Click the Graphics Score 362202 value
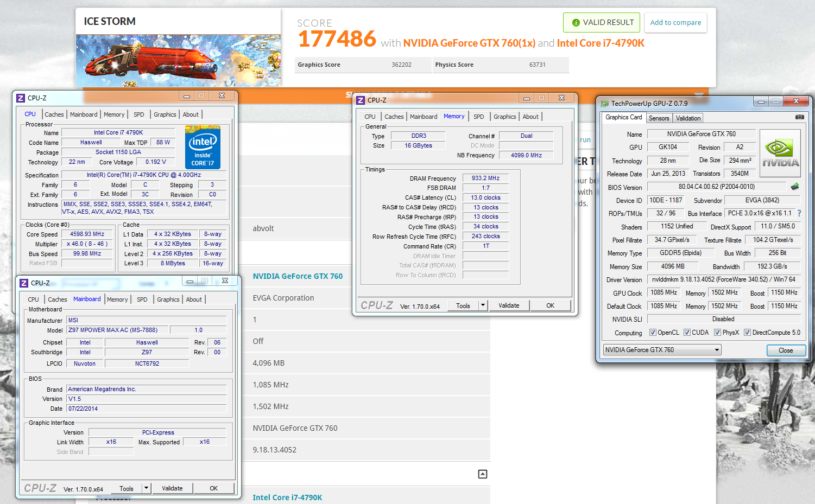Viewport: 815px width, 504px height. pyautogui.click(x=401, y=65)
